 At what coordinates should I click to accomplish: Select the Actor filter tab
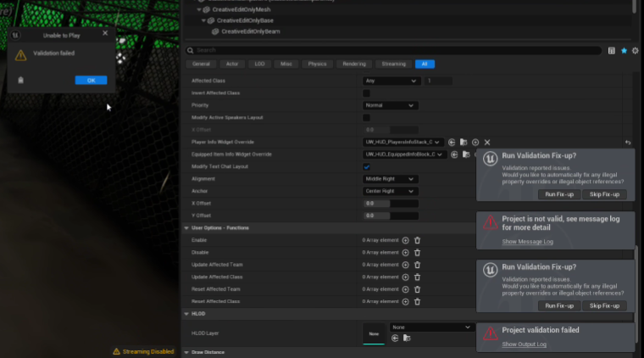point(232,64)
